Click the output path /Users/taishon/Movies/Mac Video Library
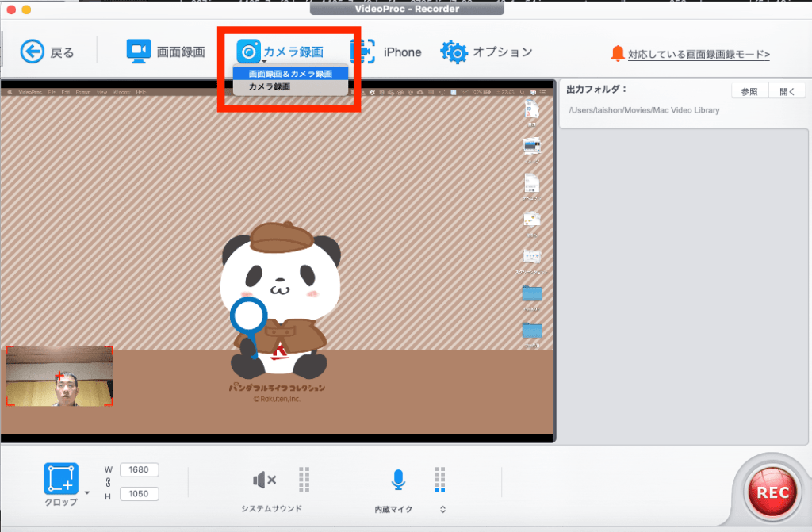This screenshot has height=532, width=812. [x=644, y=110]
